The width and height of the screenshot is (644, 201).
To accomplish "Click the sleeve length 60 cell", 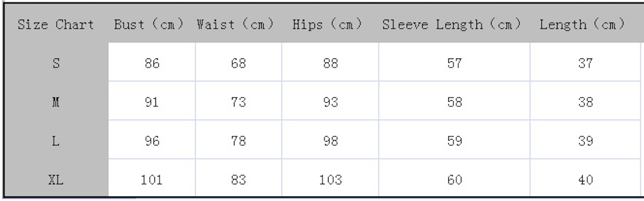I will coord(454,178).
